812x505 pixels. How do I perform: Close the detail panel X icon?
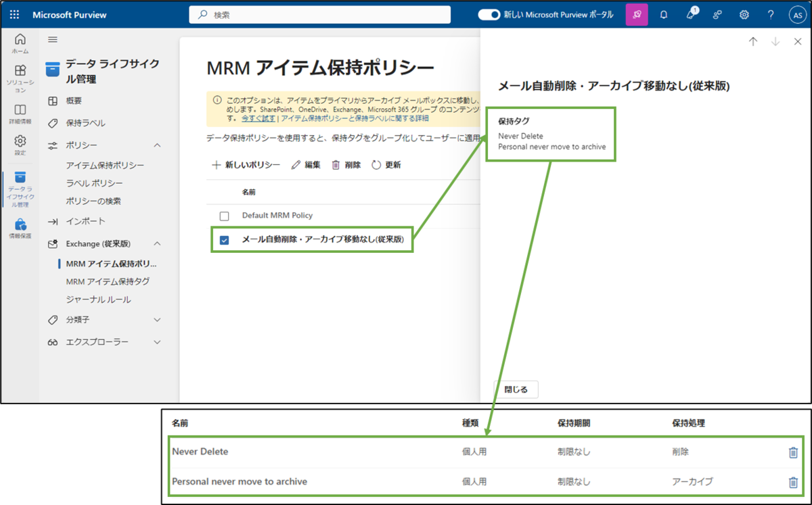tap(798, 41)
